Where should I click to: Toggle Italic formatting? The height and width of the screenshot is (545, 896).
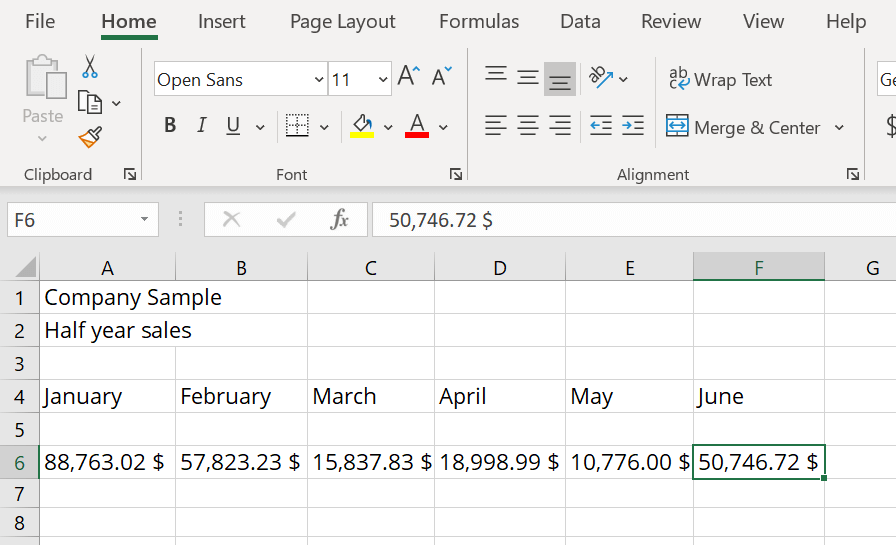(x=201, y=126)
